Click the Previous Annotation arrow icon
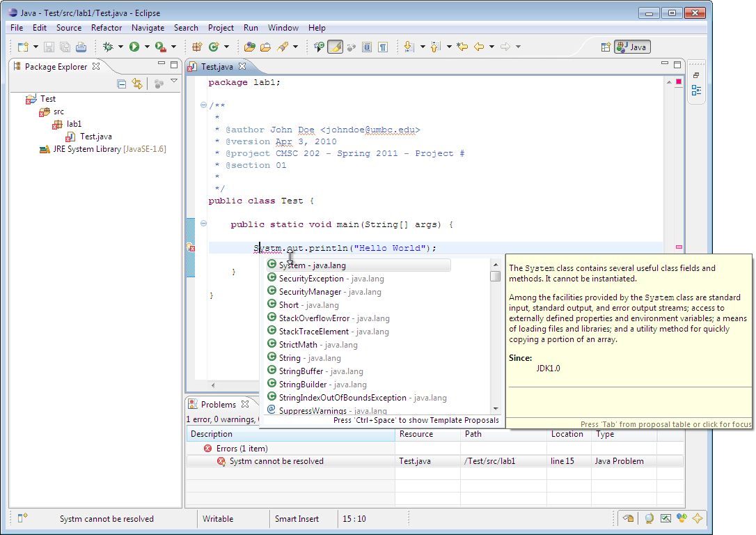The image size is (756, 535). click(435, 47)
